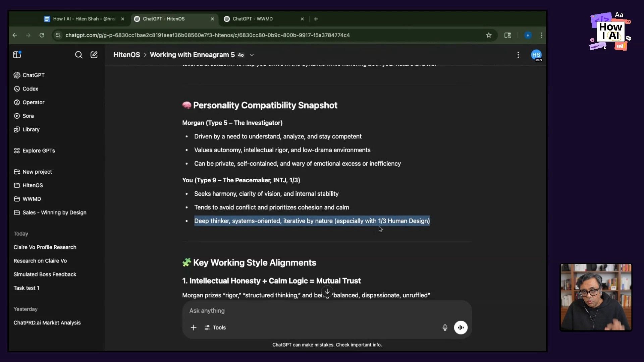This screenshot has width=644, height=362.
Task: Click the Working with Enneagram 5 title
Action: click(192, 55)
